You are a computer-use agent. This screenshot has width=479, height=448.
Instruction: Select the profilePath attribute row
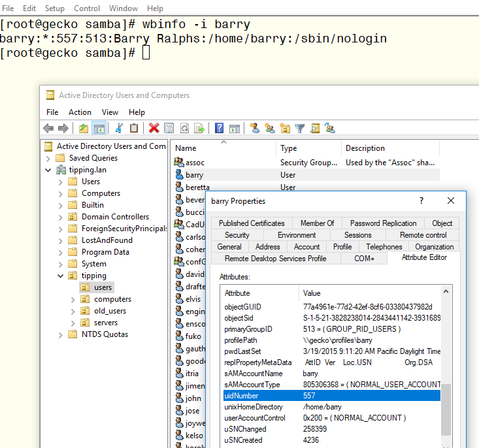pyautogui.click(x=332, y=340)
